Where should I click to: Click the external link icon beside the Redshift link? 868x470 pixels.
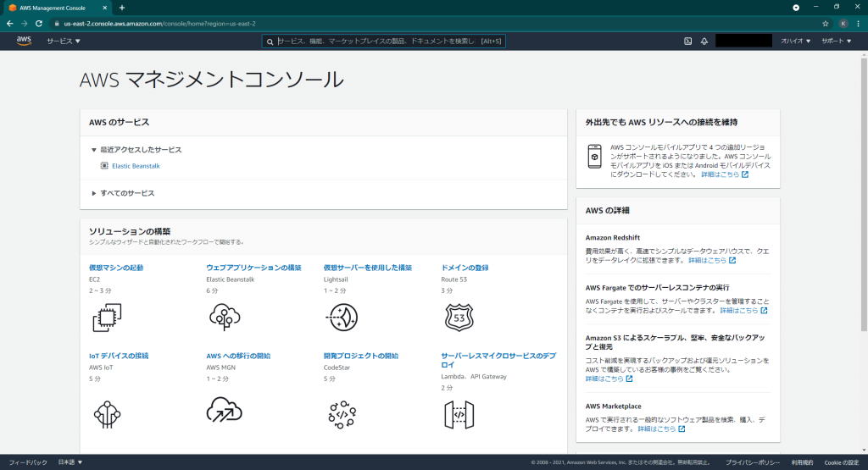(732, 261)
